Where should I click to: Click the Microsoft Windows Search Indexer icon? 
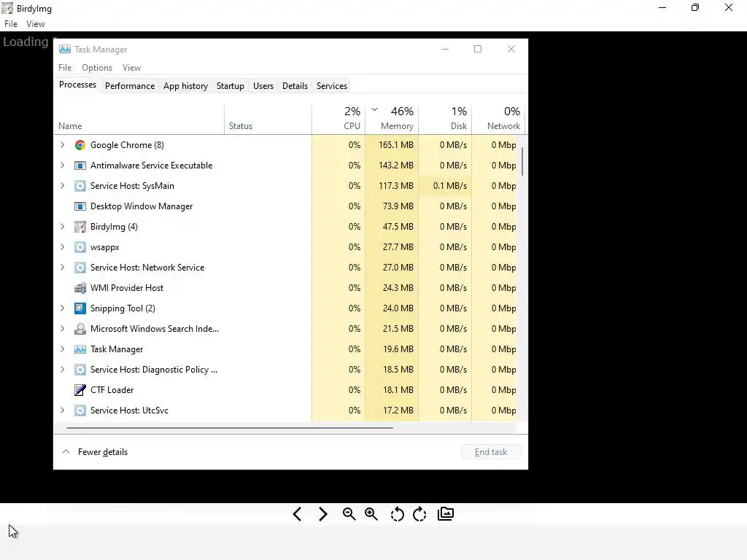click(80, 329)
